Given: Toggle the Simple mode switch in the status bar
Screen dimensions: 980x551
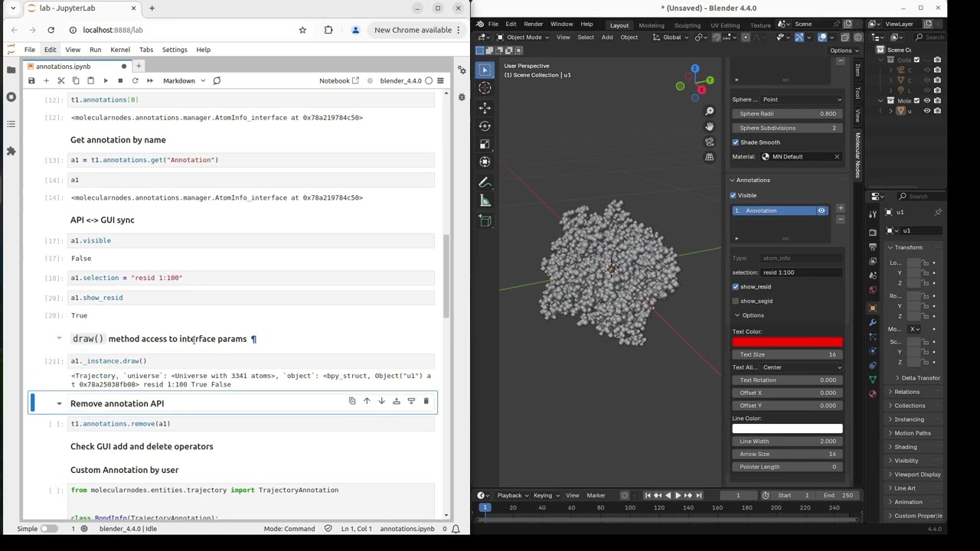Looking at the screenshot, I should point(48,529).
